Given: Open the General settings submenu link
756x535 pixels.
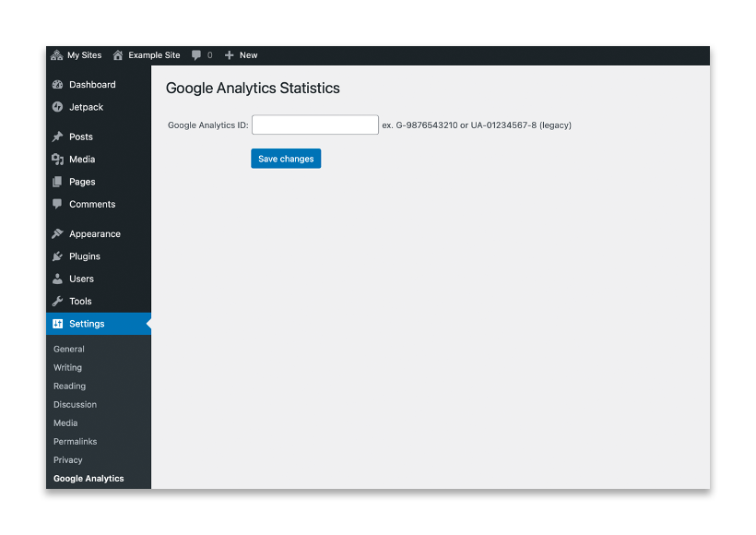Looking at the screenshot, I should tap(69, 349).
